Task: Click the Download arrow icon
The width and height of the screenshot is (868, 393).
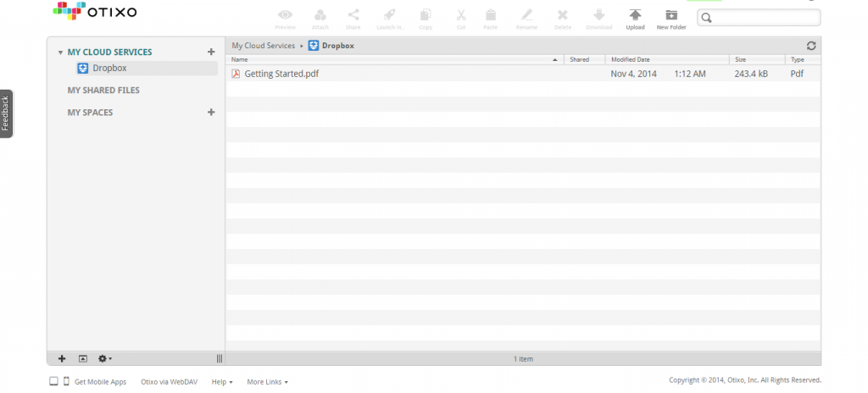Action: point(598,15)
